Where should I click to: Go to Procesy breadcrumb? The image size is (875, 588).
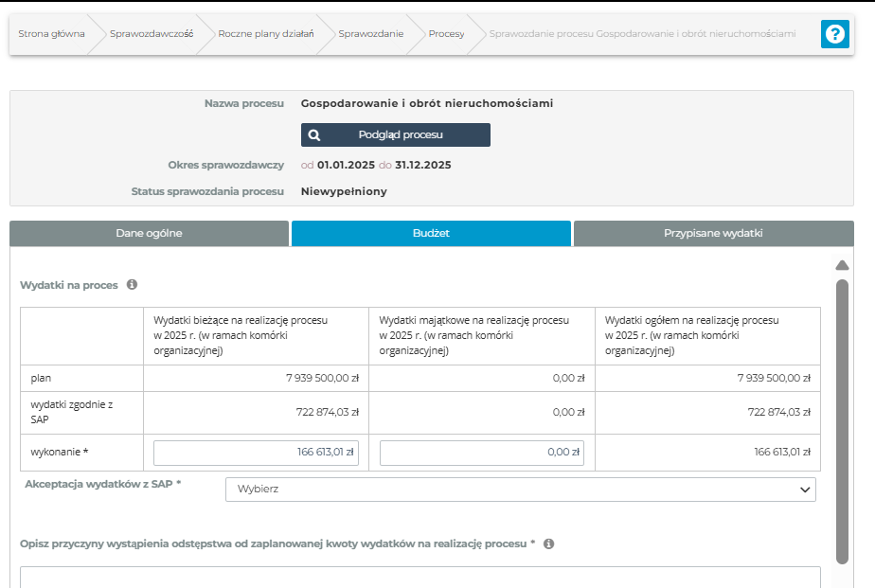(x=446, y=34)
